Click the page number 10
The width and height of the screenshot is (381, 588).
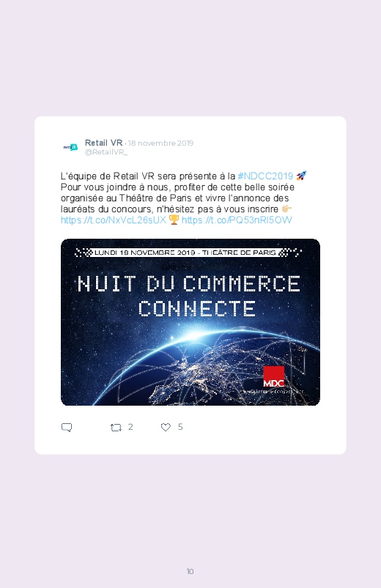(x=190, y=571)
